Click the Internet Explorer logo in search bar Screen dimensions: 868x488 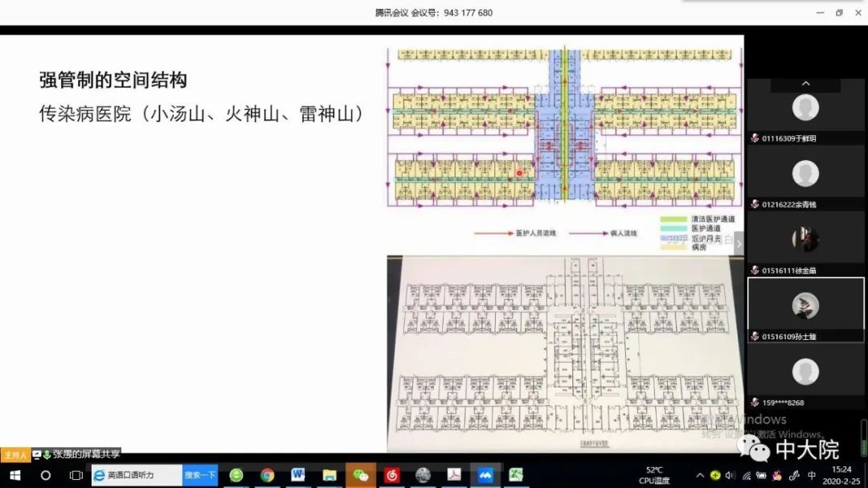tap(99, 475)
